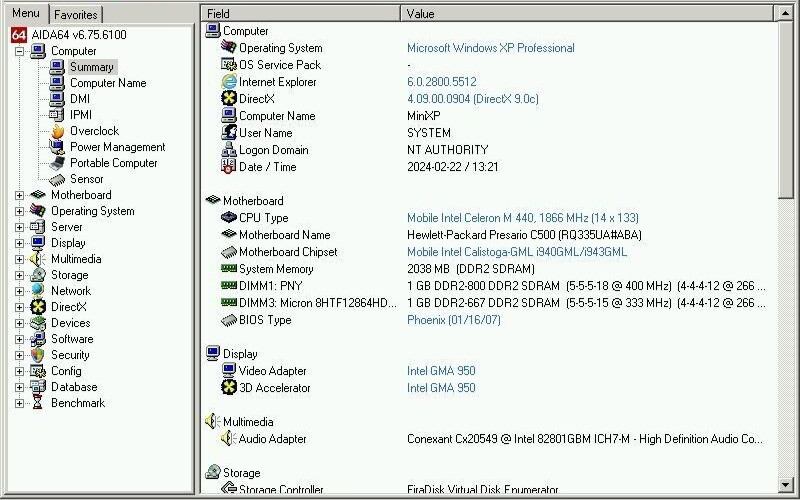
Task: Click the DirectX icon in the left tree
Action: pyautogui.click(x=38, y=307)
